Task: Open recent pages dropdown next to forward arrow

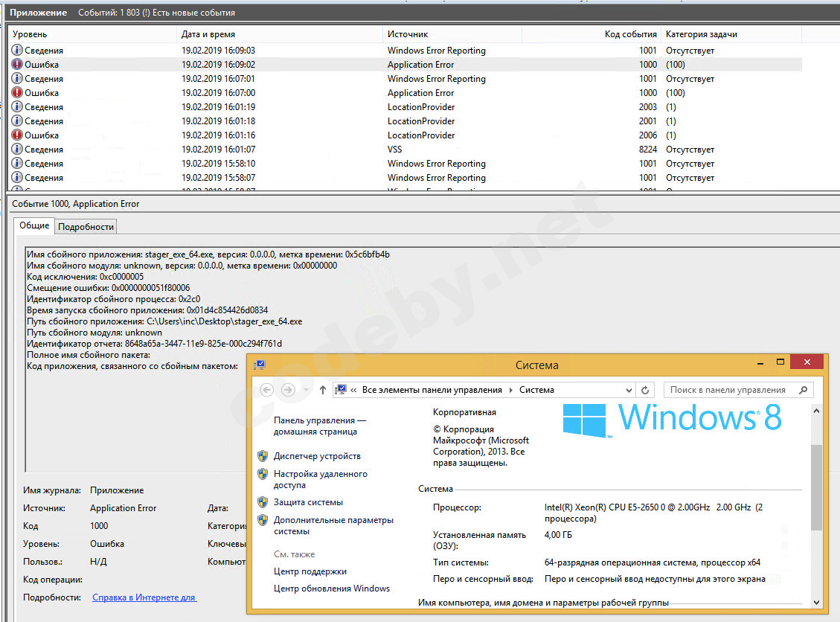Action: pyautogui.click(x=305, y=391)
